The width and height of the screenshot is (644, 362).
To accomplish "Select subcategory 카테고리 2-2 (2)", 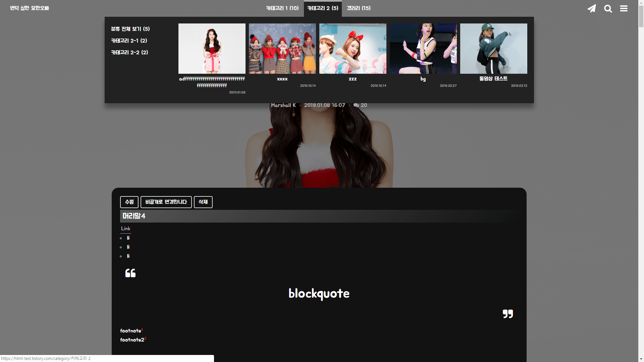I will point(129,52).
